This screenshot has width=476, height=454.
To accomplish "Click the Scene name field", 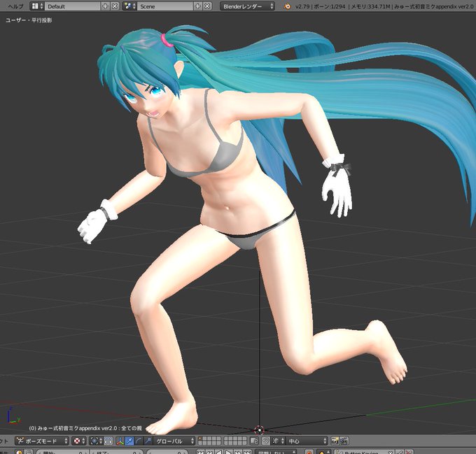I will coord(164,6).
